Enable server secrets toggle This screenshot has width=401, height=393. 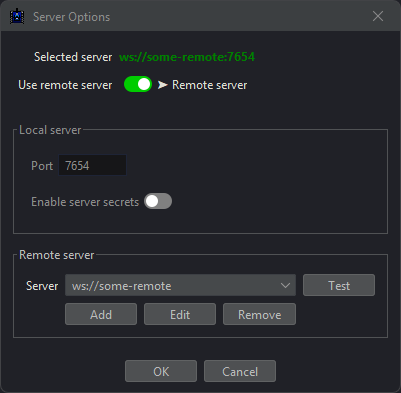[158, 201]
